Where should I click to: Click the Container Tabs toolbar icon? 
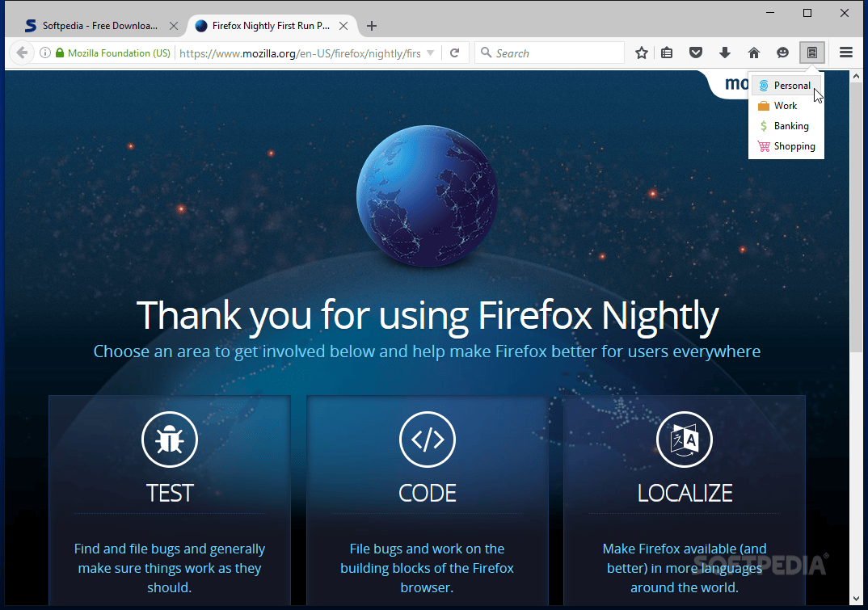812,53
